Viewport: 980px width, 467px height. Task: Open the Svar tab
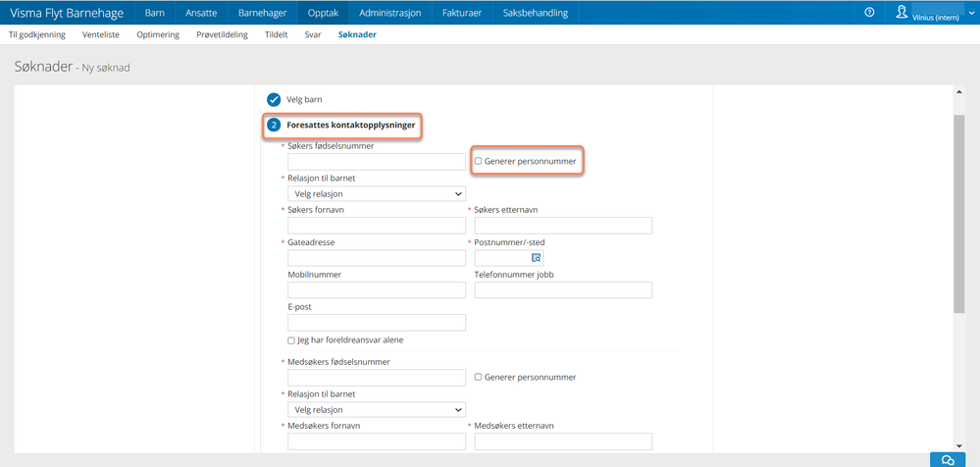(313, 35)
